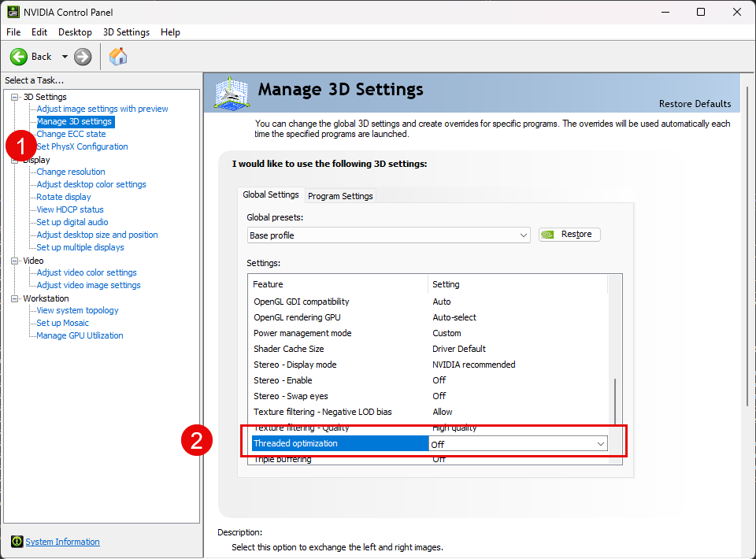Open the Back history dropdown arrow
This screenshot has width=756, height=559.
tap(65, 57)
